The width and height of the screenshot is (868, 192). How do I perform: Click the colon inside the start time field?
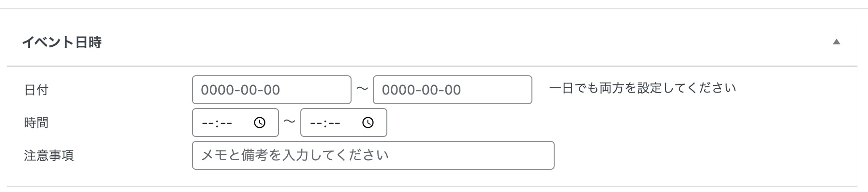[217, 123]
